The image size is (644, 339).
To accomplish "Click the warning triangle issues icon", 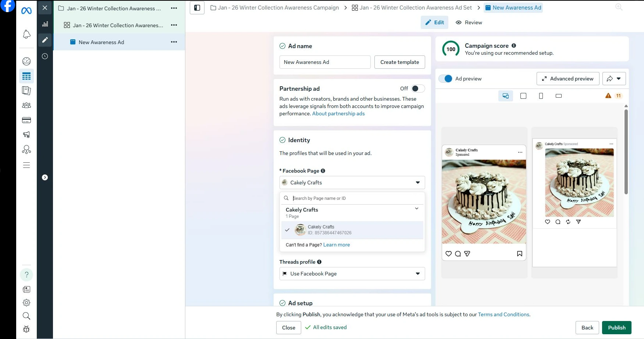I will [608, 96].
